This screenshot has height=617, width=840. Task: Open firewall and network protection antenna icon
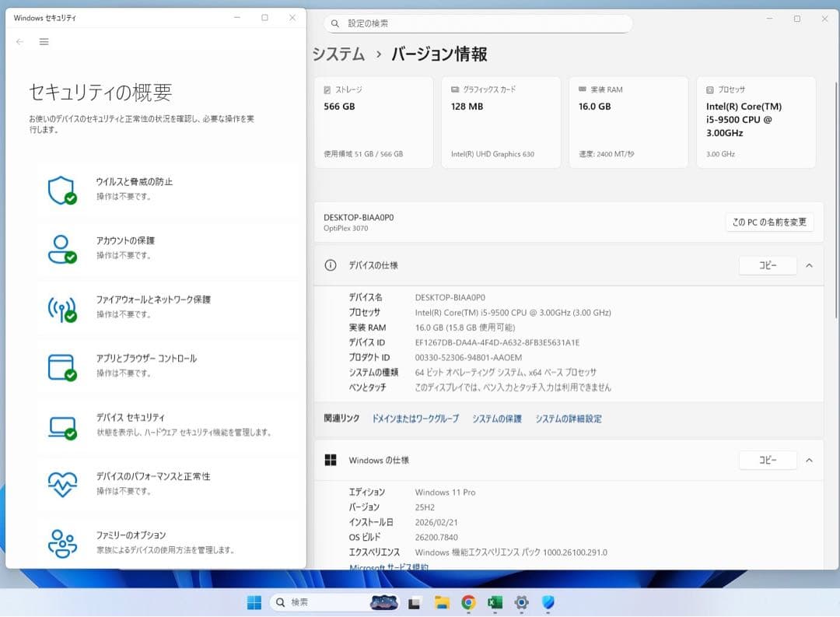coord(62,308)
